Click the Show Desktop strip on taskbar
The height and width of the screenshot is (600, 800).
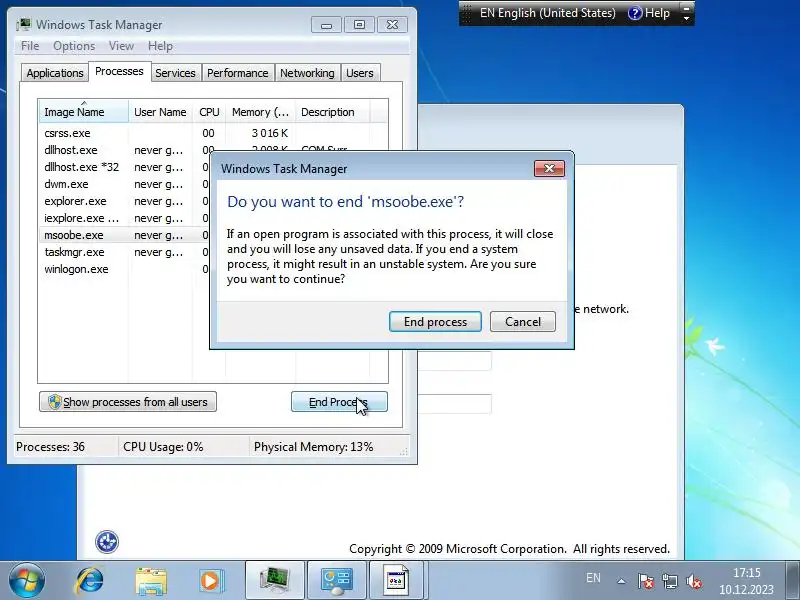pyautogui.click(x=792, y=581)
